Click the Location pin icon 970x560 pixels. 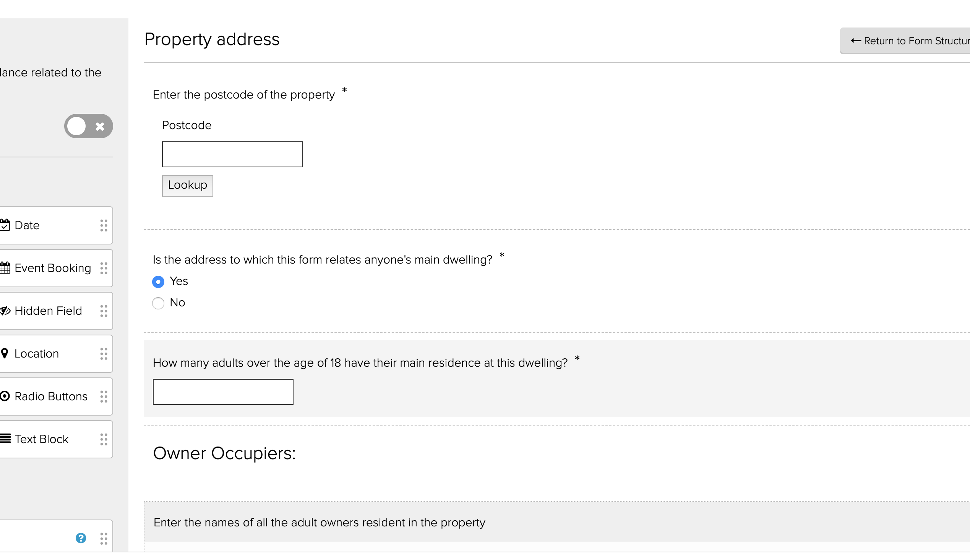(5, 353)
